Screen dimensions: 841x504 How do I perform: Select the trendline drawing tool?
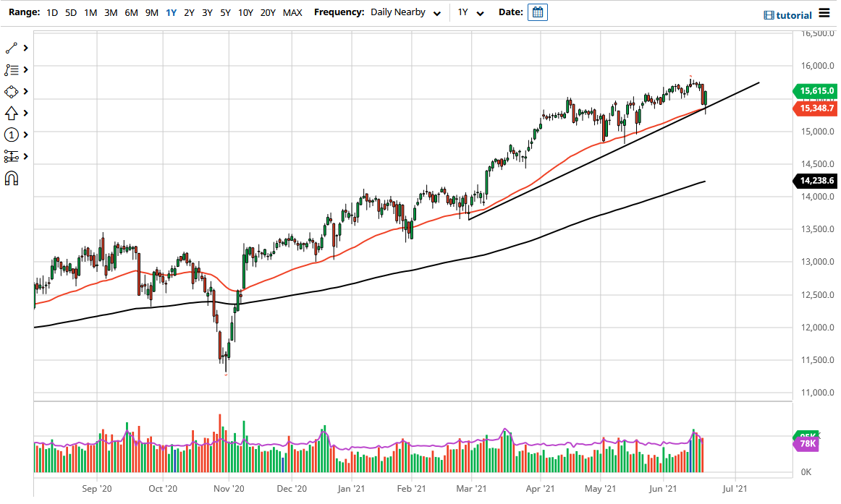point(11,48)
